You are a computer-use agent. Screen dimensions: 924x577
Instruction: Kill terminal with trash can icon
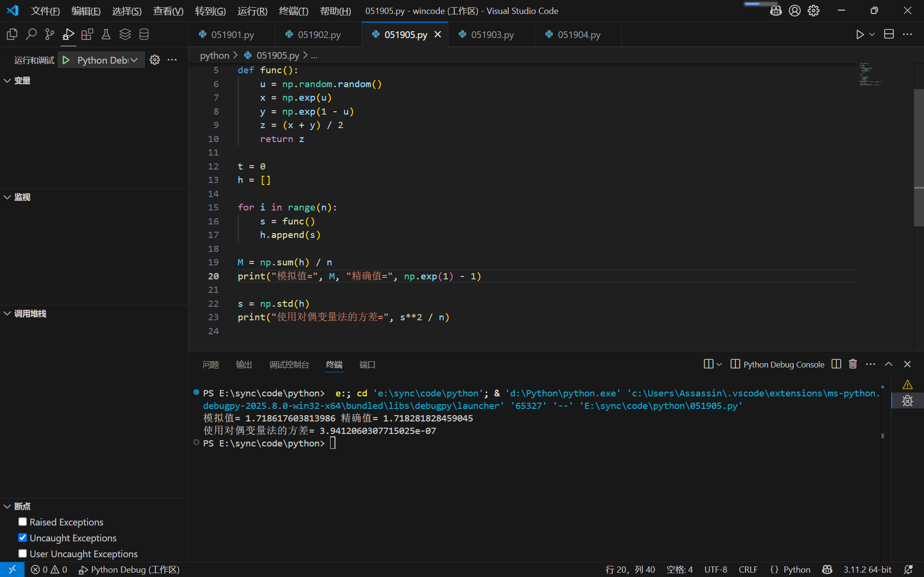click(x=853, y=364)
